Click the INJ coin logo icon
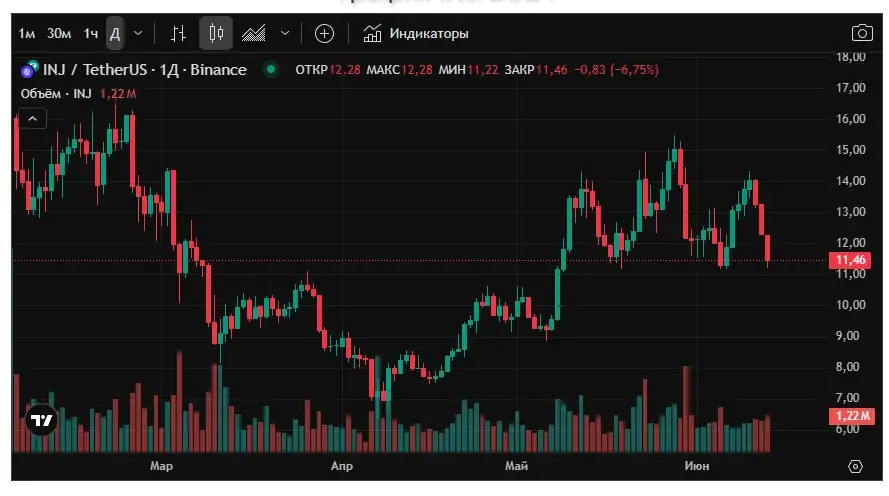 point(29,69)
